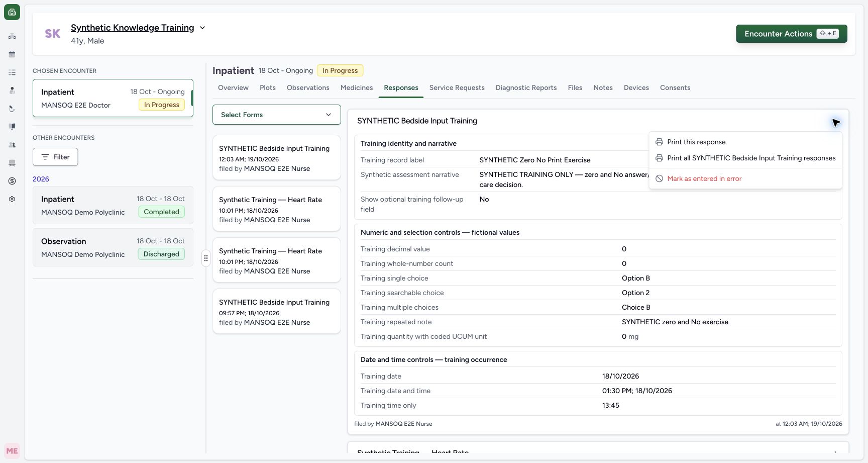Click the 2026 year heading
This screenshot has width=868, height=463.
(41, 179)
